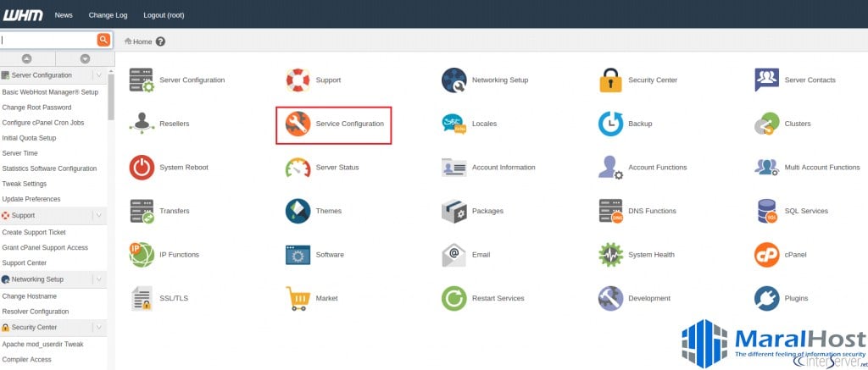Open Tweak Settings sidebar link
Image resolution: width=868 pixels, height=370 pixels.
point(25,184)
